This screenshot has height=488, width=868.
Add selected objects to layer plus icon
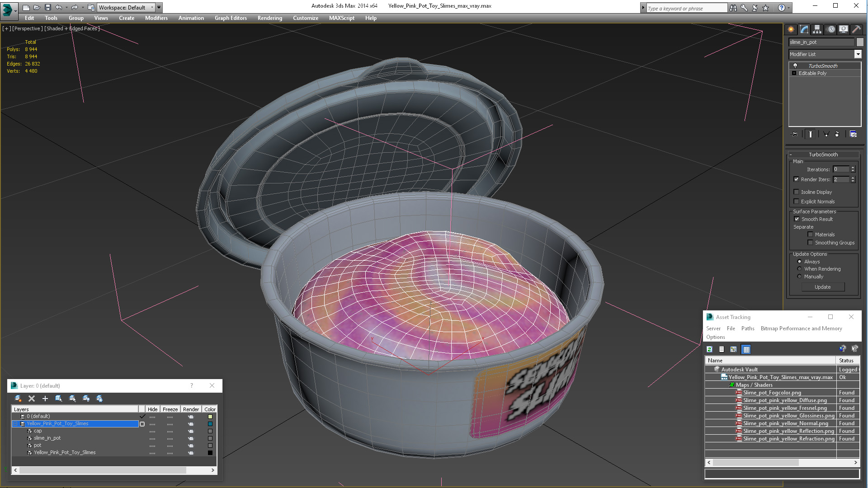[45, 399]
